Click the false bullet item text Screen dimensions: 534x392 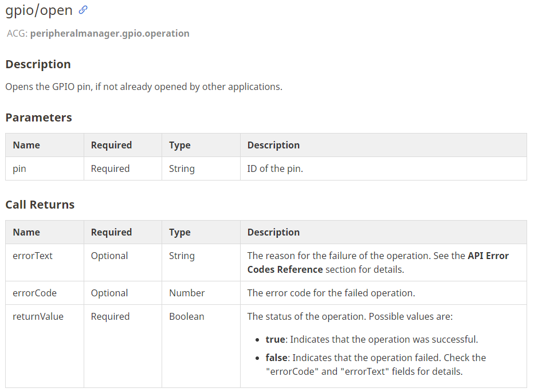point(376,364)
